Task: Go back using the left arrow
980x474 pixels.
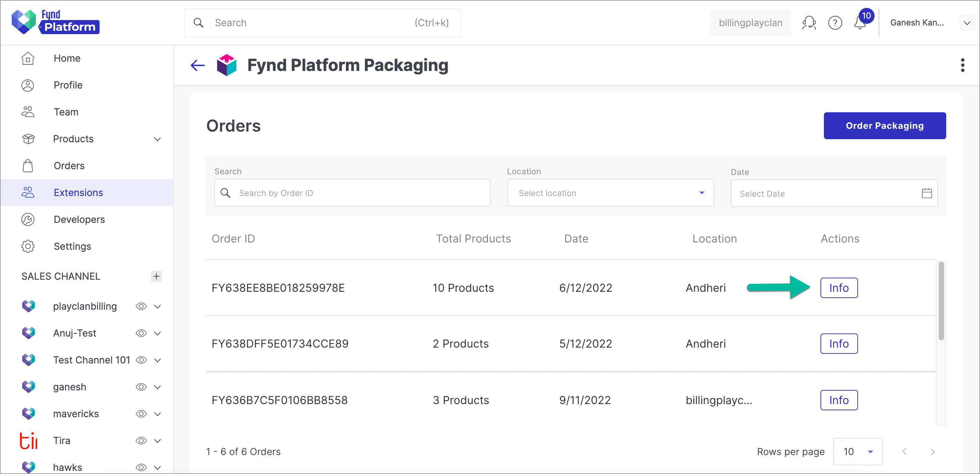Action: [198, 65]
